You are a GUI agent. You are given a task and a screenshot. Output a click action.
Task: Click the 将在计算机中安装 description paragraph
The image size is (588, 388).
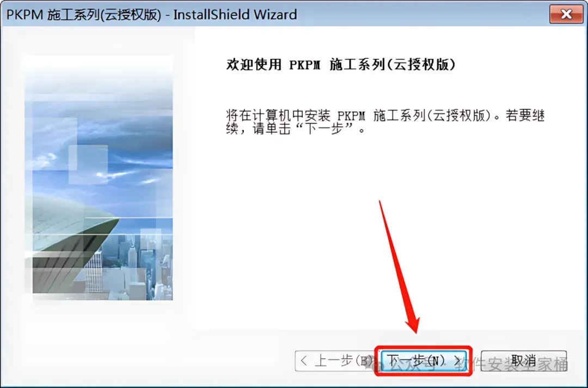(x=385, y=122)
